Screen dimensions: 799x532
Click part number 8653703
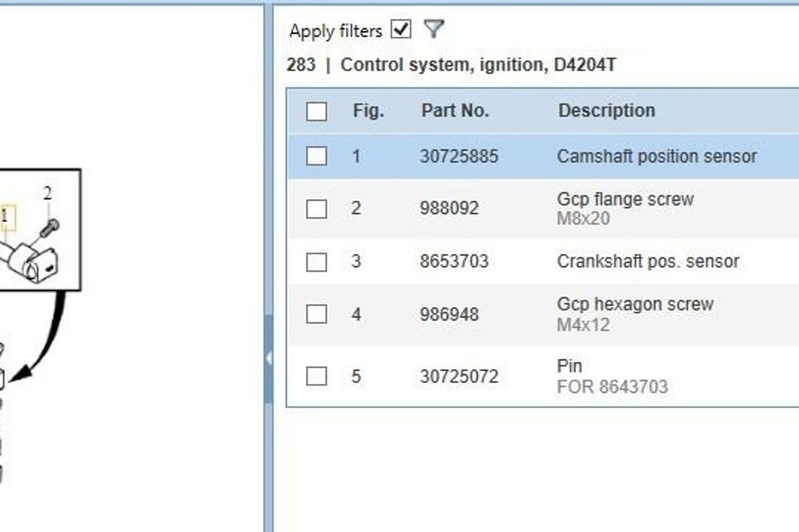click(454, 262)
